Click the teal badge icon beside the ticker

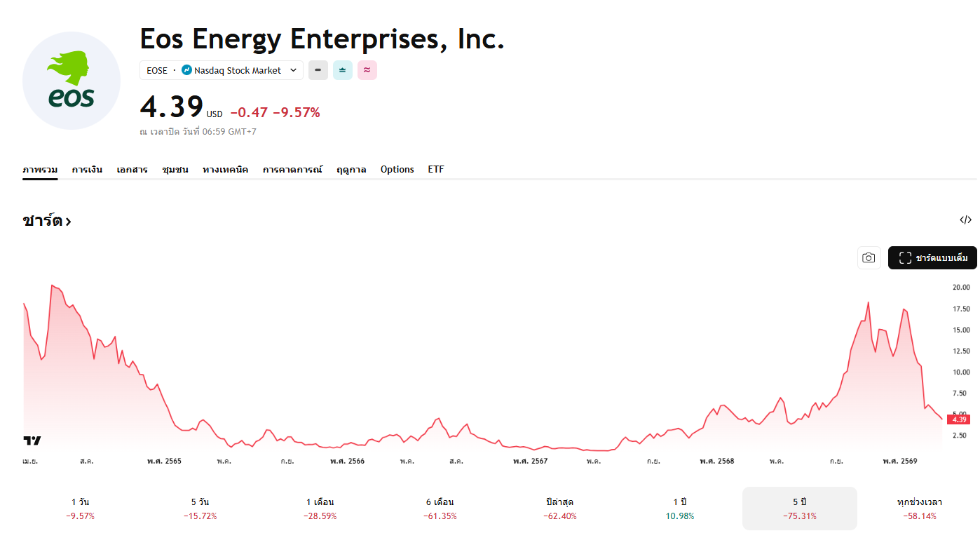coord(343,70)
